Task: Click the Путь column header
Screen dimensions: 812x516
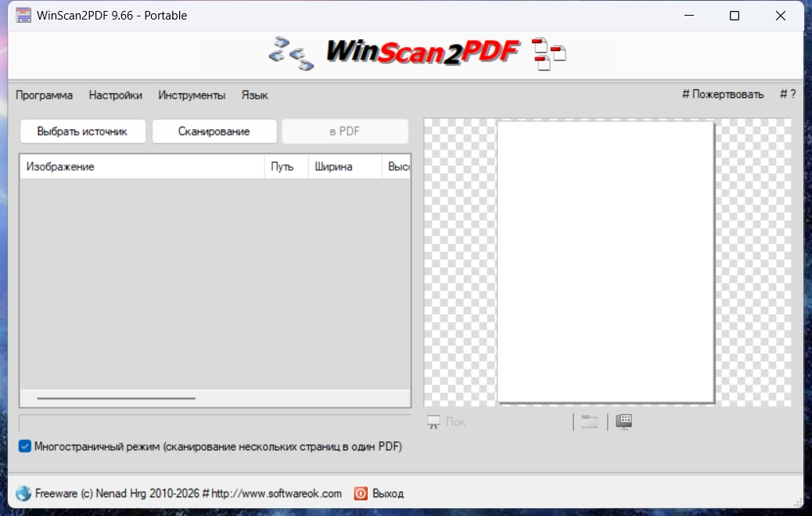Action: [286, 167]
